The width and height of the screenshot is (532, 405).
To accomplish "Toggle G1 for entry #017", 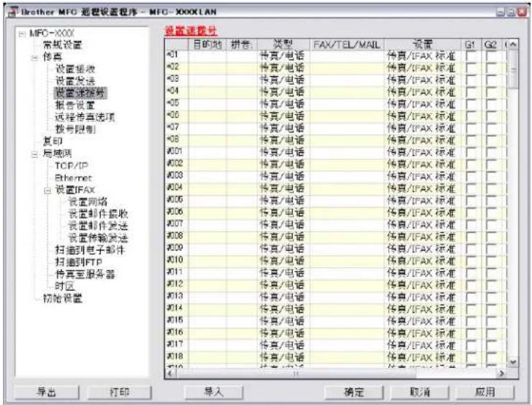I will pos(471,345).
